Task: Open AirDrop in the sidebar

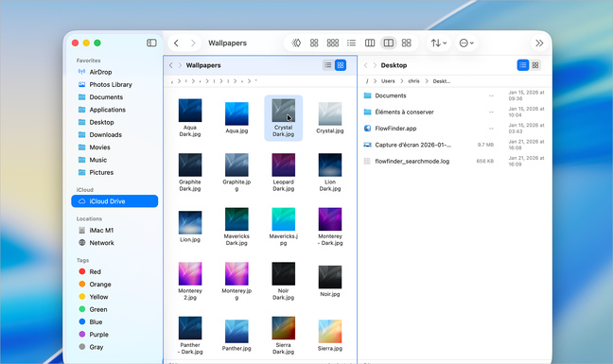Action: [114, 72]
